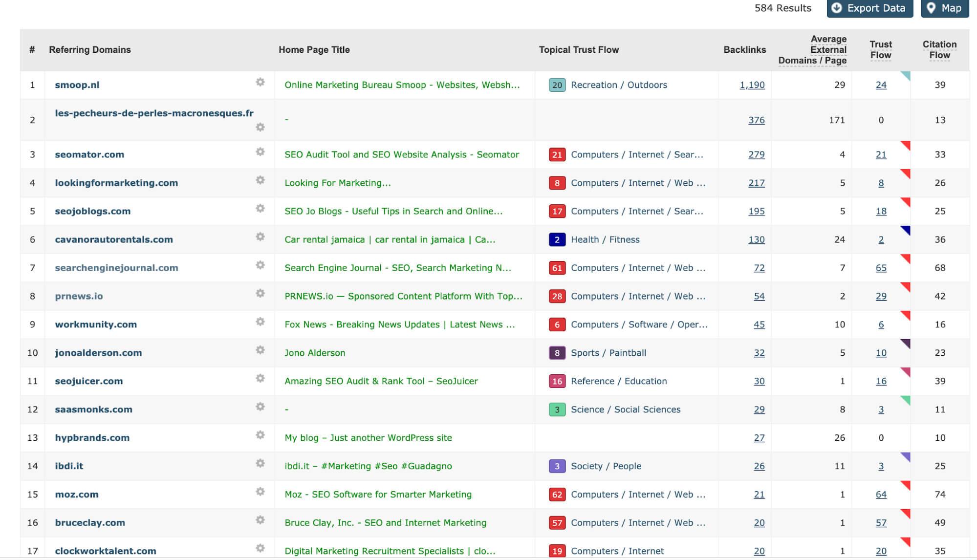Open gear menu for les-pecheurs-de-perles-macronesques.fr
The image size is (977, 560).
[x=261, y=127]
